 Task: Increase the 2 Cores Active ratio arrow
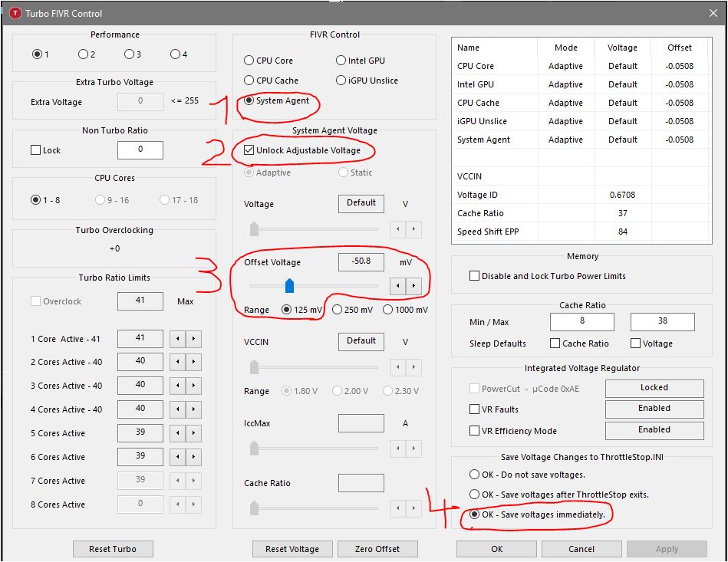pos(193,362)
